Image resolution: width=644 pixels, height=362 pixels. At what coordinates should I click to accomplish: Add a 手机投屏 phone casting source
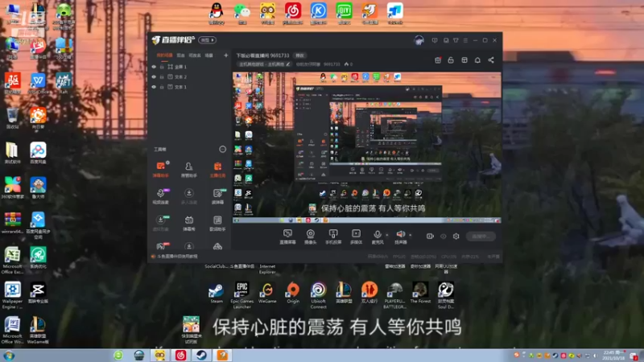coord(333,237)
